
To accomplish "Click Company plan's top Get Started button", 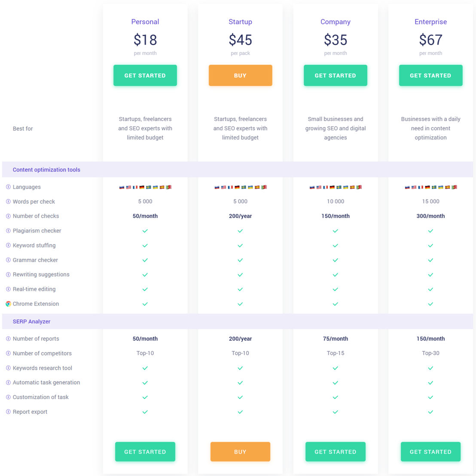I will (x=336, y=75).
